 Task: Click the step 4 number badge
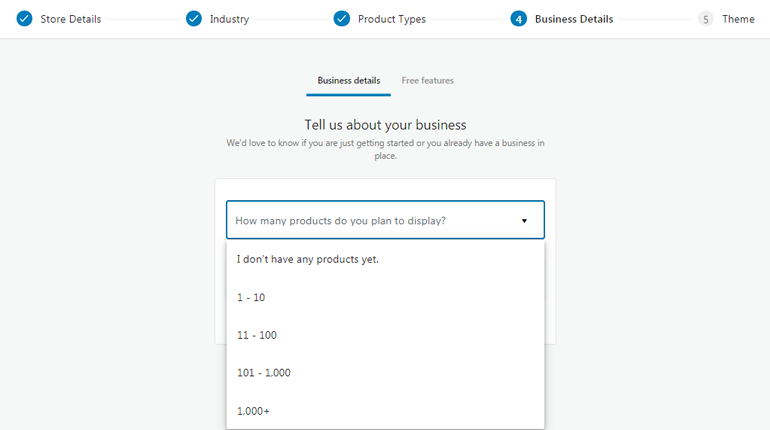click(518, 19)
